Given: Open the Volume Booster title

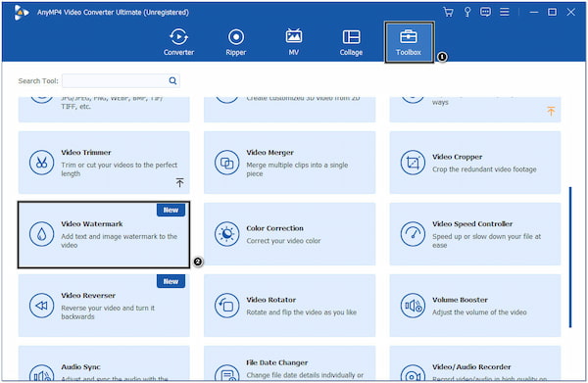Looking at the screenshot, I should (x=460, y=300).
